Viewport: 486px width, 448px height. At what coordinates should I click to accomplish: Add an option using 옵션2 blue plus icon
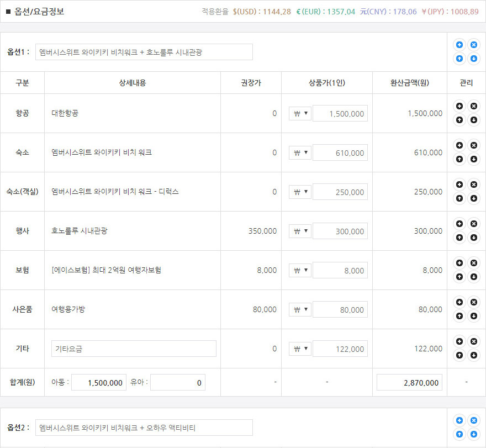click(459, 420)
